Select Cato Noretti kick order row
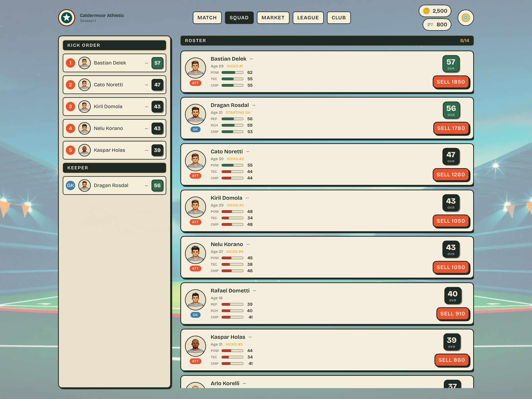This screenshot has height=399, width=532. (x=115, y=85)
